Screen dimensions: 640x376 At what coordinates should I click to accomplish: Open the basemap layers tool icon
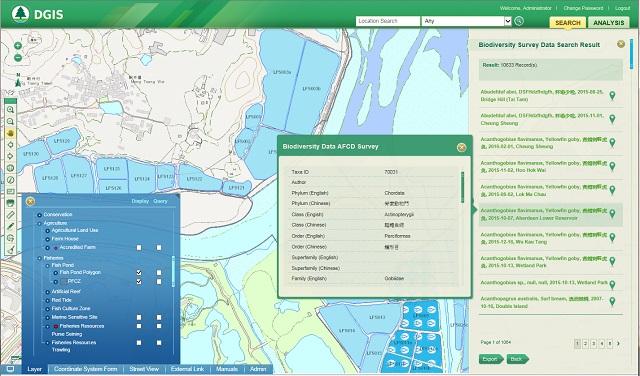11,203
